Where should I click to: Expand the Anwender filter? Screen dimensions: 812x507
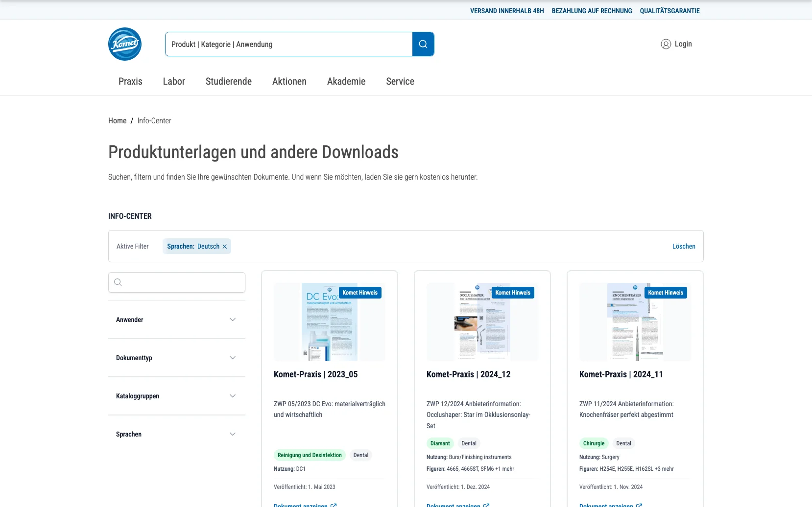pyautogui.click(x=177, y=320)
